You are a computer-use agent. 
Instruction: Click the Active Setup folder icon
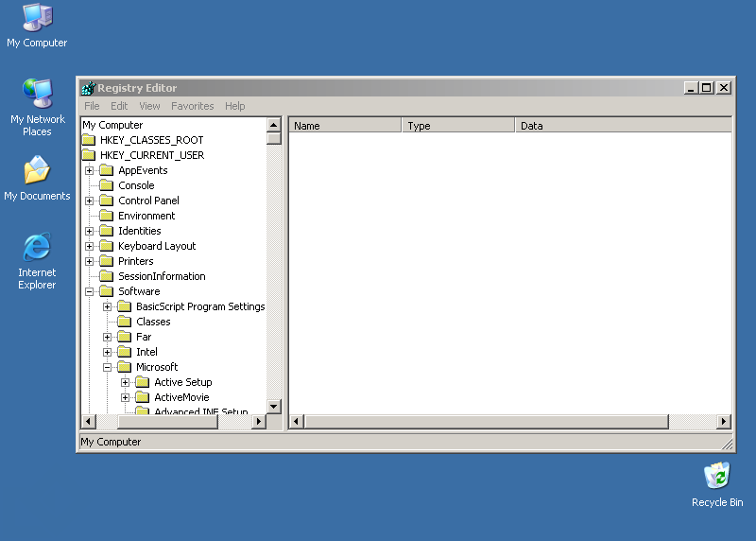point(143,382)
